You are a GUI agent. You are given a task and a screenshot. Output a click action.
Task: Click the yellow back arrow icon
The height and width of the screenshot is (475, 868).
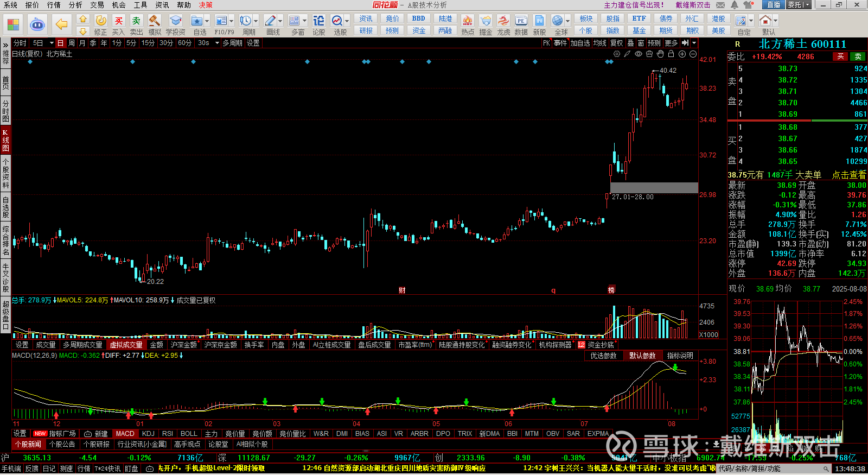62,24
